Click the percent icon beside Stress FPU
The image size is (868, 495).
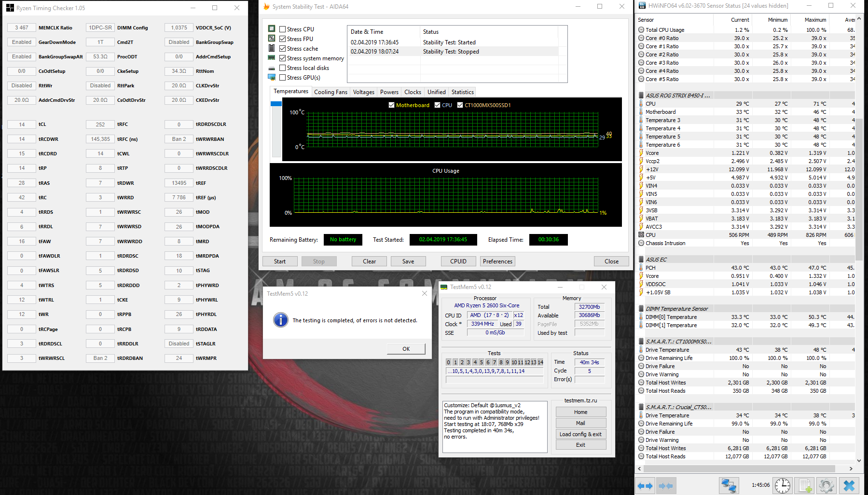coord(272,39)
